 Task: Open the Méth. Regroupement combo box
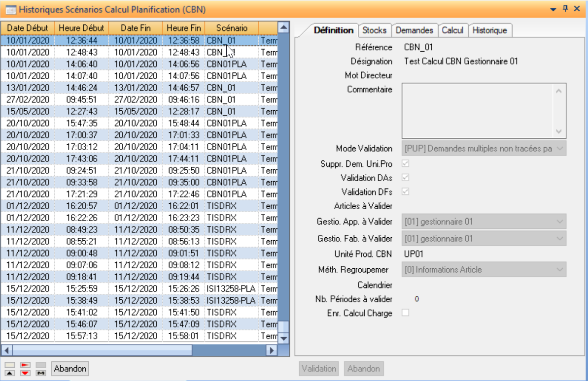559,270
